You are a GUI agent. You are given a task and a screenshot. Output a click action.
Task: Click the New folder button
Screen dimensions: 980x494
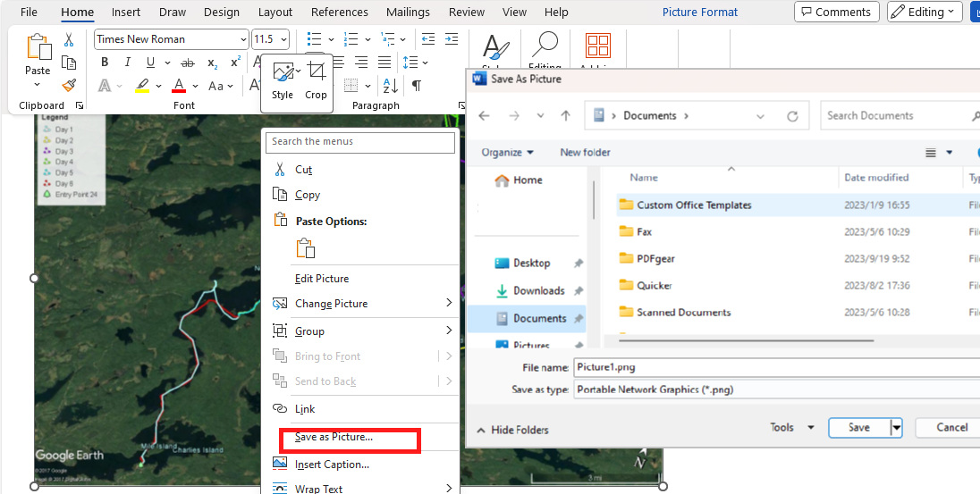[x=585, y=153]
